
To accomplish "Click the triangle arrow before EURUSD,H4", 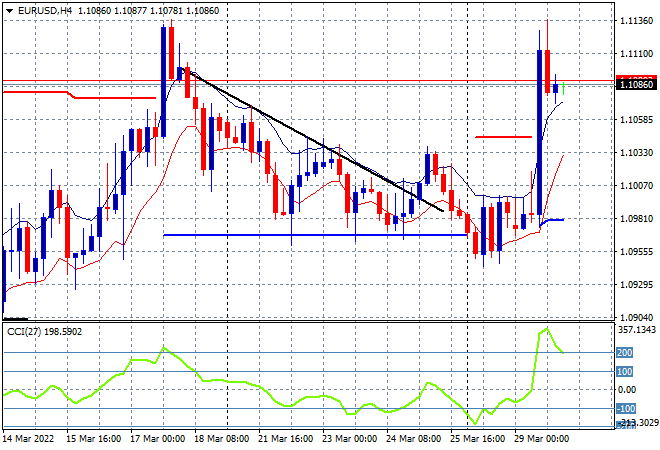I will pos(9,11).
